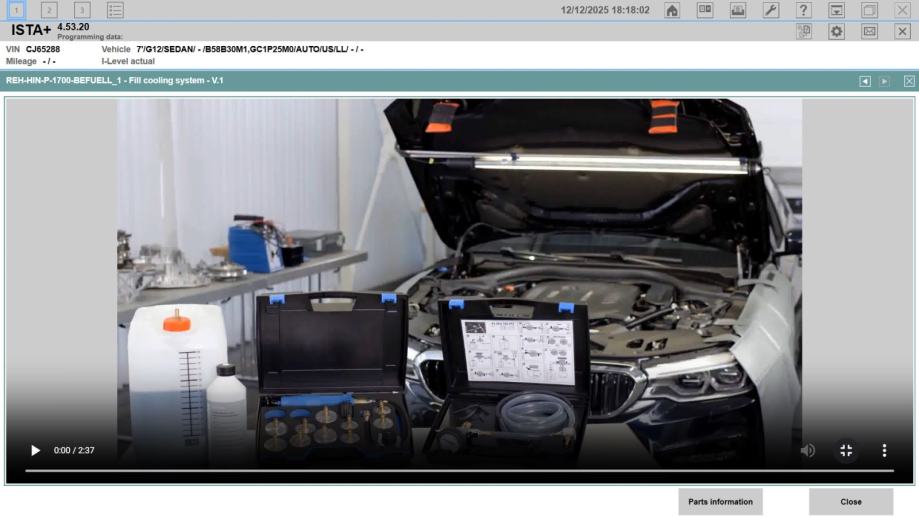Click the Parts information button
Viewport: 919px width, 517px height.
(x=720, y=502)
